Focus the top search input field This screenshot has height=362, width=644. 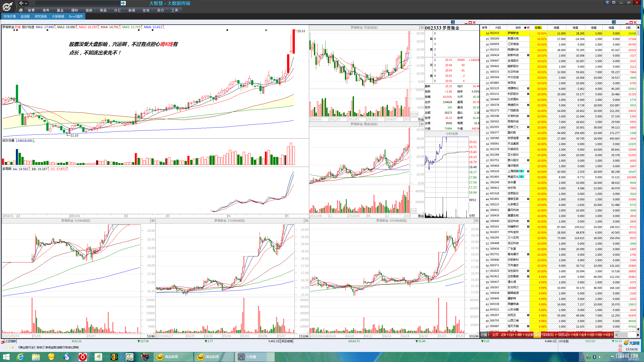pyautogui.click(x=78, y=3)
